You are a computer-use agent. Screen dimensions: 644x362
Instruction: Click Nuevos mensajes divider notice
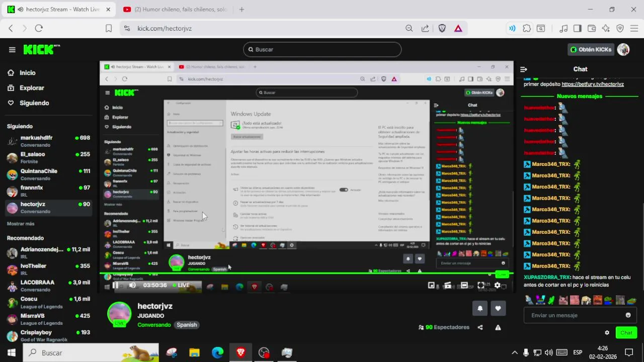[x=580, y=96]
